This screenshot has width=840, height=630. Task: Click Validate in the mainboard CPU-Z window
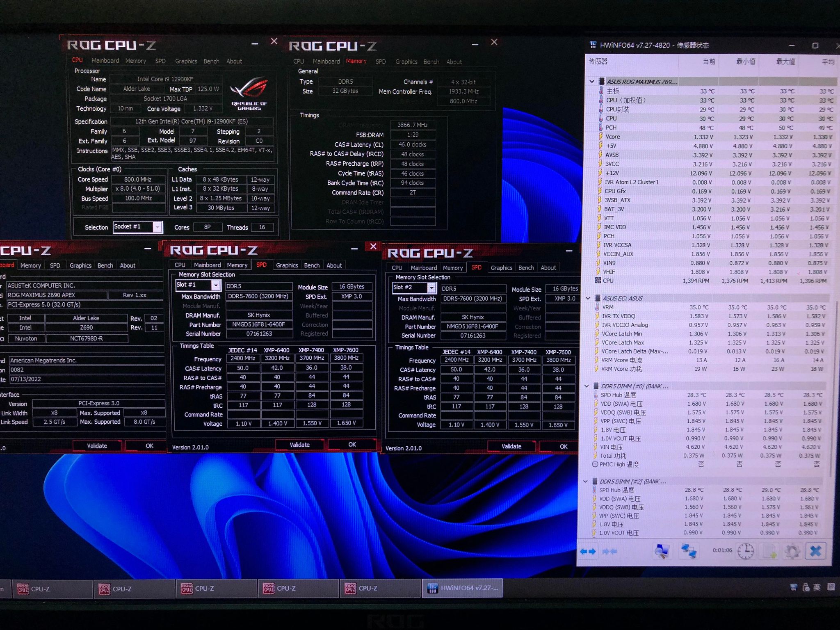[97, 446]
